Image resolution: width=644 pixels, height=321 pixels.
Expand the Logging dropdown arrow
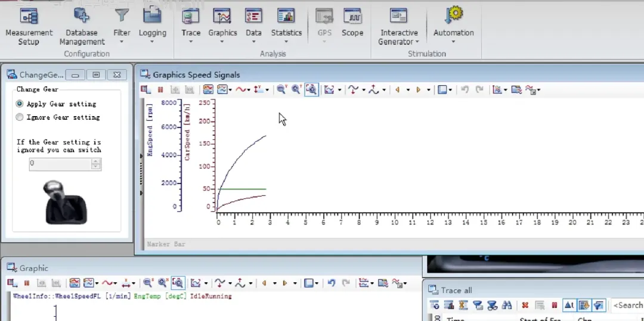pos(152,42)
